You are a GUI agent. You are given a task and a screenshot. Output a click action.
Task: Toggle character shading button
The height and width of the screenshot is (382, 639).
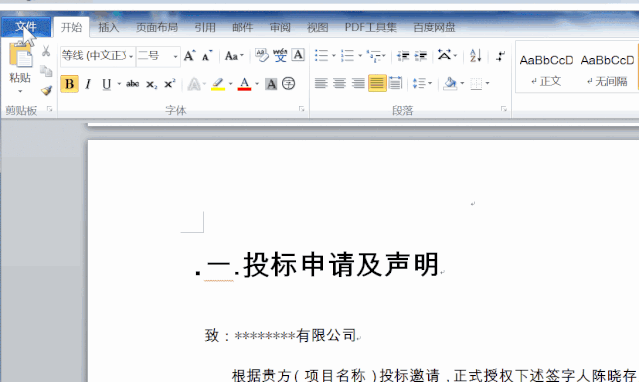(x=271, y=84)
